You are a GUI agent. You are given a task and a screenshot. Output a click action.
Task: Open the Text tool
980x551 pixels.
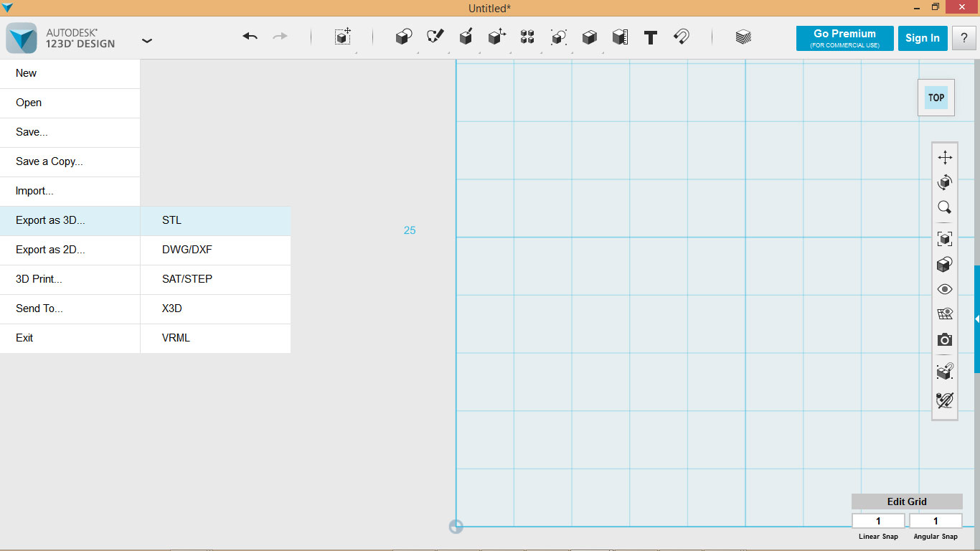click(650, 37)
